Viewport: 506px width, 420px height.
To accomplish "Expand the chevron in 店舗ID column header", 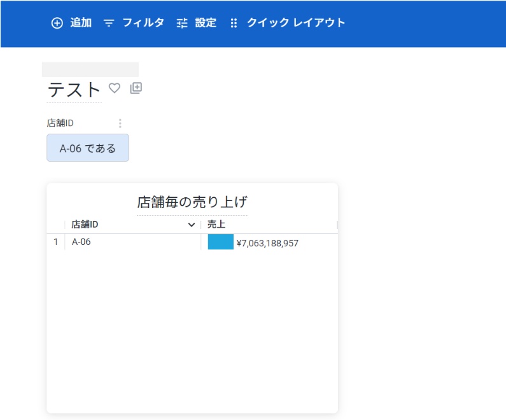I will (192, 225).
